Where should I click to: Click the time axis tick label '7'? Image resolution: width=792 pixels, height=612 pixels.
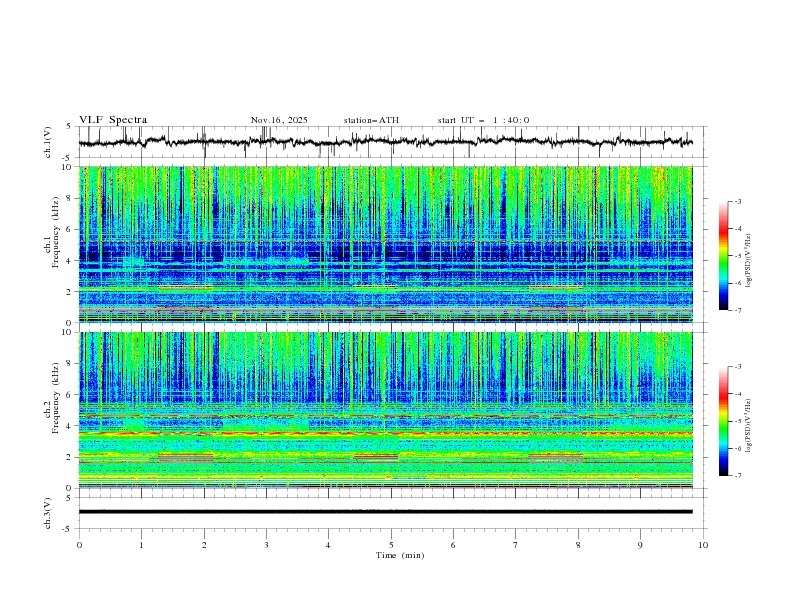tap(516, 545)
